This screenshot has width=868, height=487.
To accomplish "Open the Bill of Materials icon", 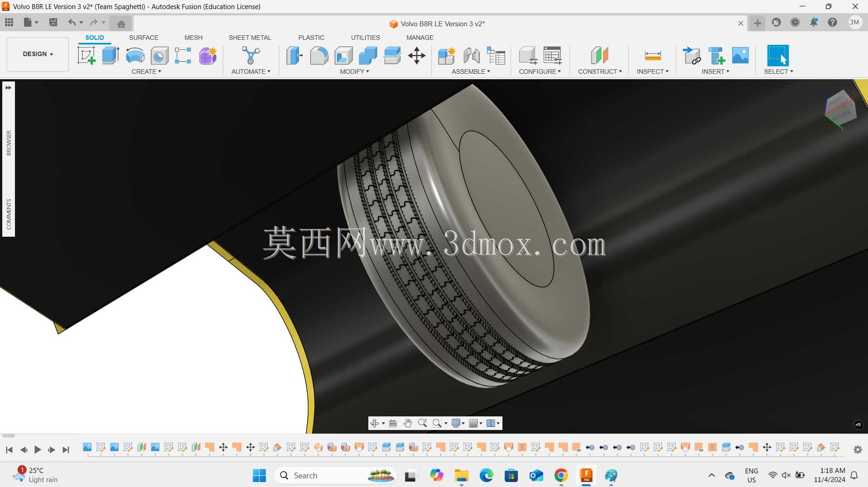I will [x=496, y=56].
